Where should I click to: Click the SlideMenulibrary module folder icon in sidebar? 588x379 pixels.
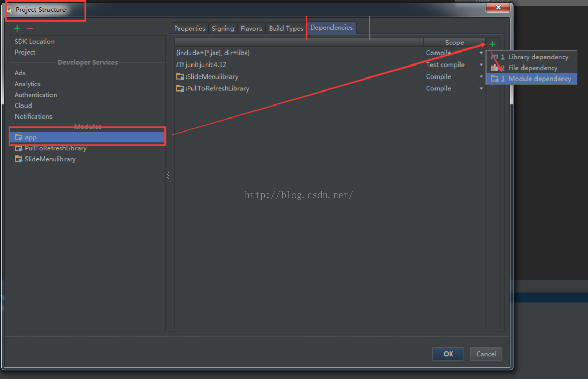click(19, 159)
